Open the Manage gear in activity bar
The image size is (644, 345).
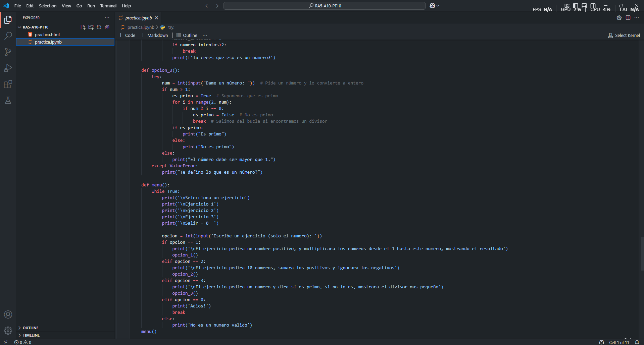8,331
